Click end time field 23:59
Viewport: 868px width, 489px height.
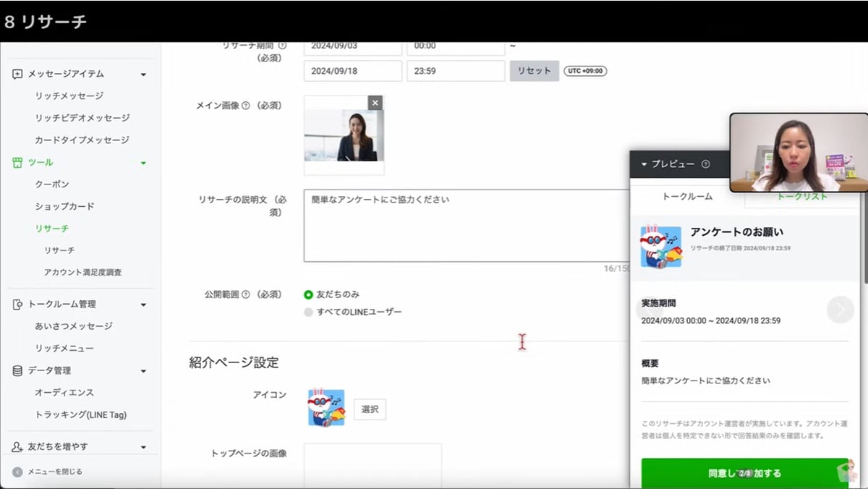tap(456, 71)
